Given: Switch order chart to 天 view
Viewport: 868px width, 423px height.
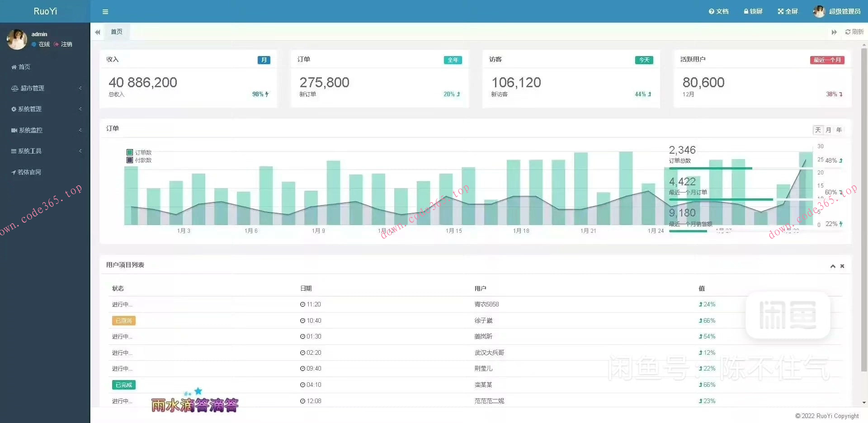Looking at the screenshot, I should click(818, 130).
